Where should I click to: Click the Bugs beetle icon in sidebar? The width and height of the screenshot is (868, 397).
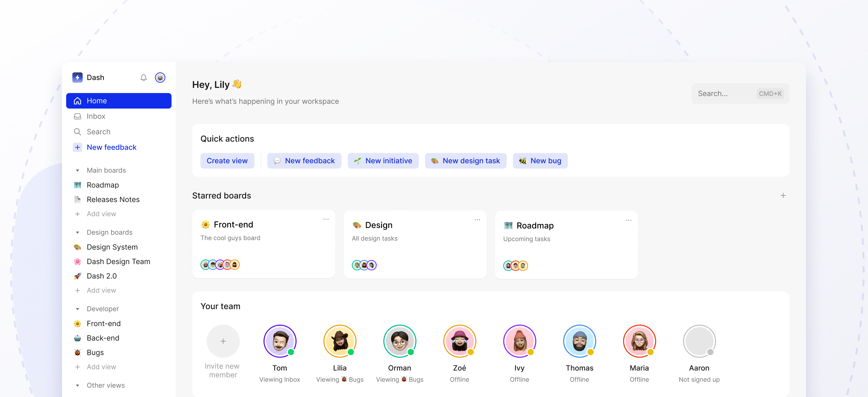coord(77,353)
